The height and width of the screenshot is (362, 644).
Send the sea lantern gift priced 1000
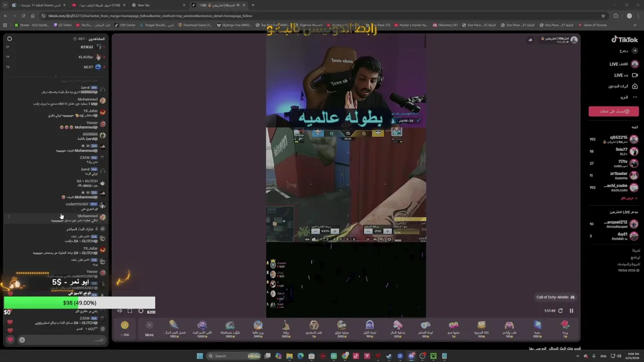pos(174,328)
